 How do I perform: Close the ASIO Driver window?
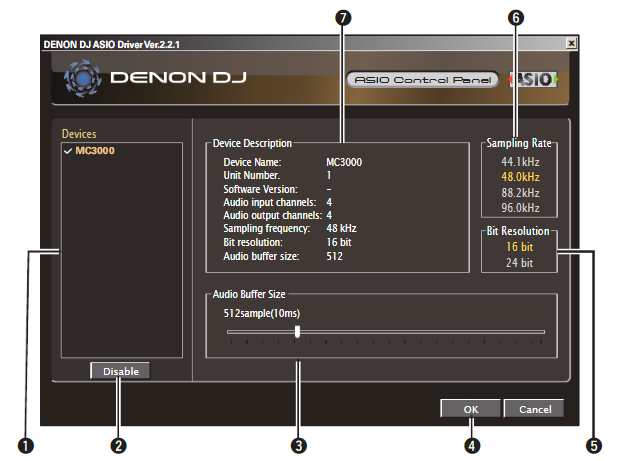tap(571, 43)
